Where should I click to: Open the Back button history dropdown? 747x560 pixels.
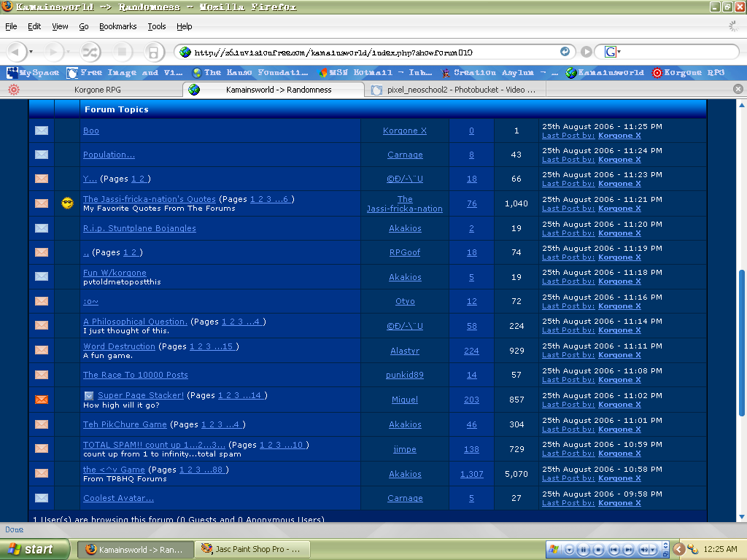(x=31, y=52)
